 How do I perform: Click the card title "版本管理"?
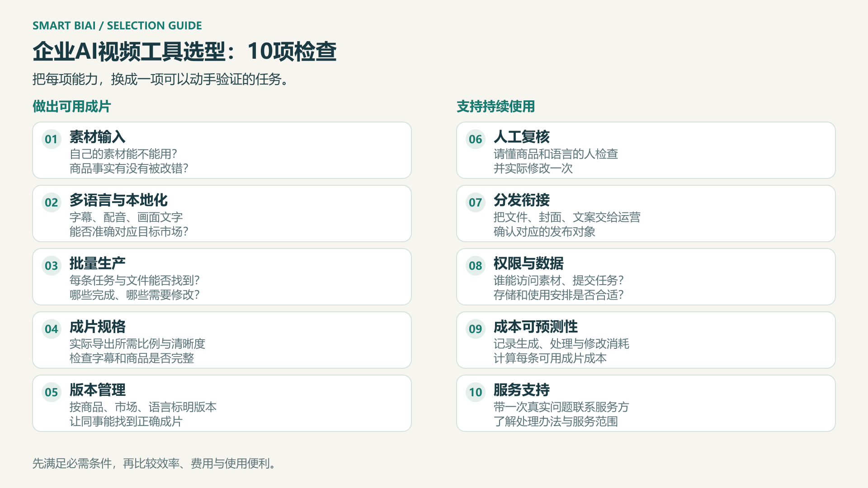[97, 390]
